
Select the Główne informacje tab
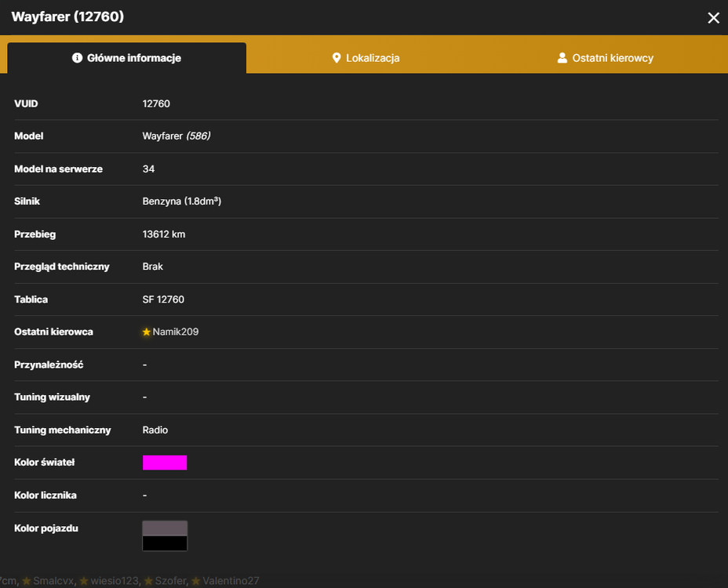point(127,58)
